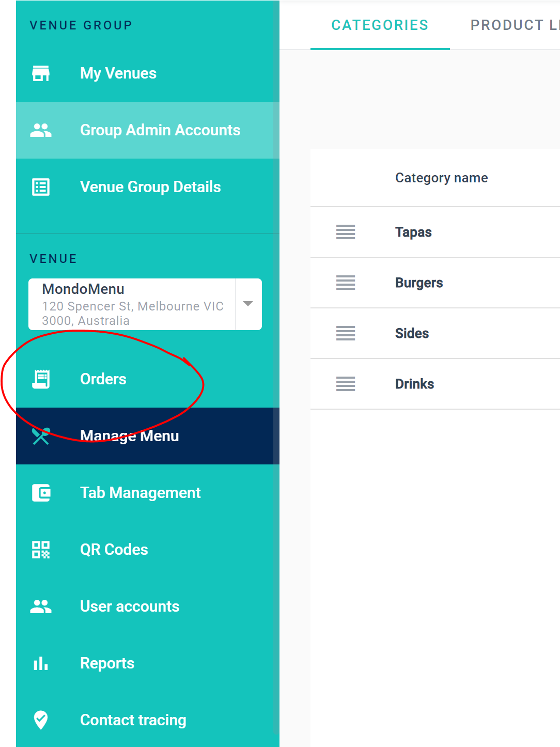
Task: Click the Reports bar chart icon
Action: click(41, 663)
